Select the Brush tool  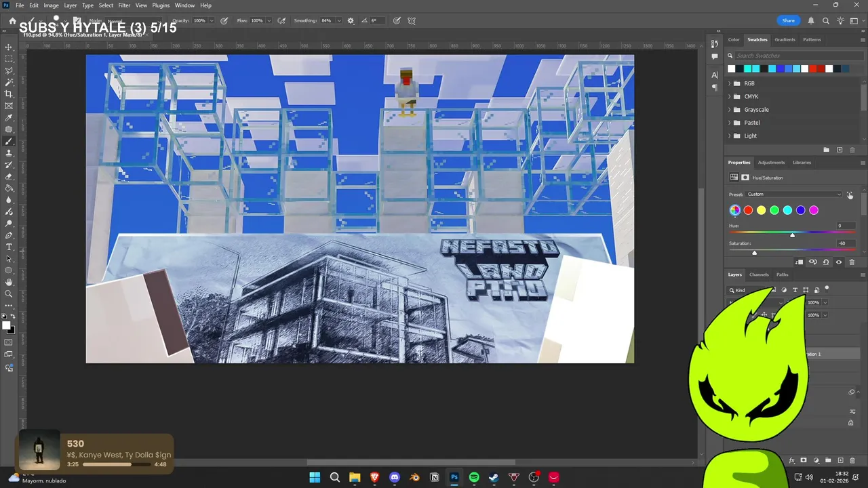(x=9, y=142)
